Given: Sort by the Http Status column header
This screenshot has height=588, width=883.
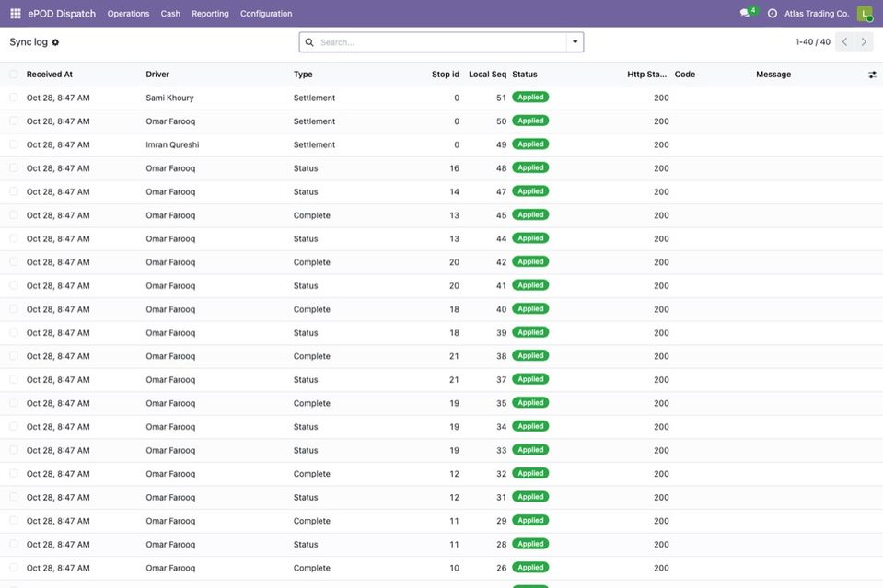Looking at the screenshot, I should tap(647, 75).
